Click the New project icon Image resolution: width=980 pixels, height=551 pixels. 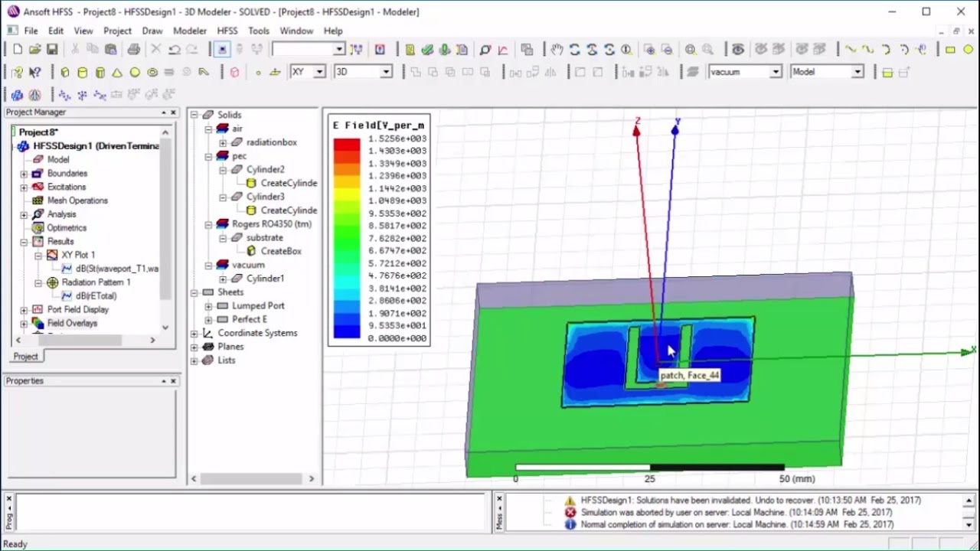coord(18,50)
